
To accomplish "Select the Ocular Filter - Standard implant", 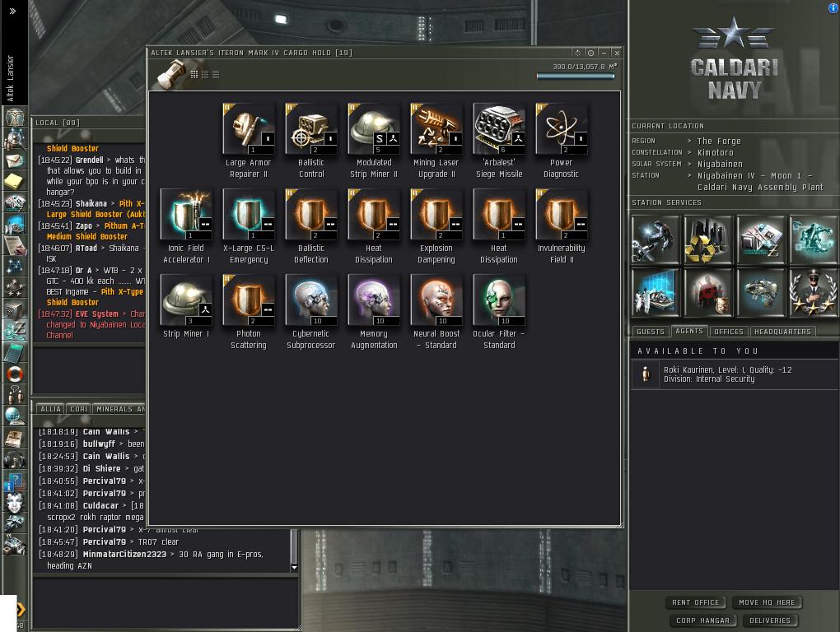I will [499, 300].
